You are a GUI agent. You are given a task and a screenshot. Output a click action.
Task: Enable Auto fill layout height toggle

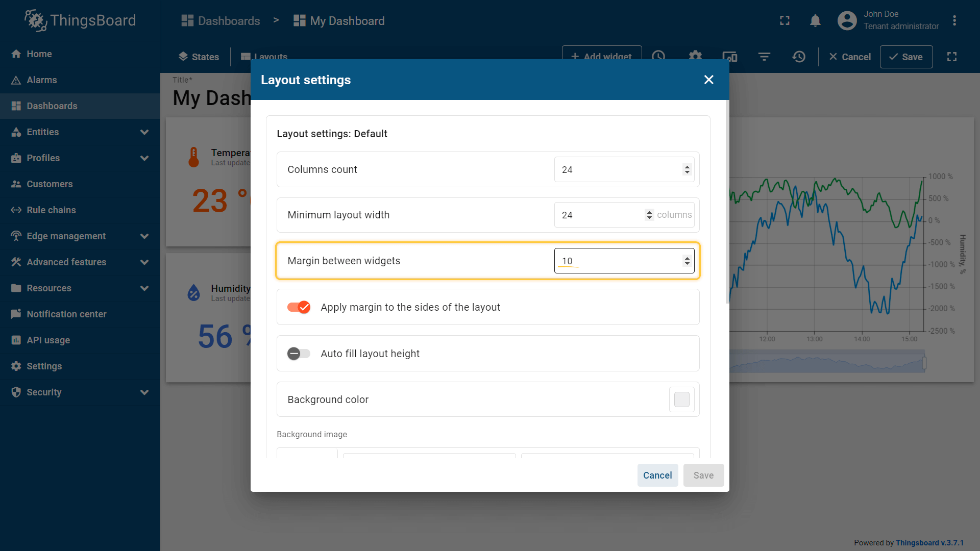(299, 354)
